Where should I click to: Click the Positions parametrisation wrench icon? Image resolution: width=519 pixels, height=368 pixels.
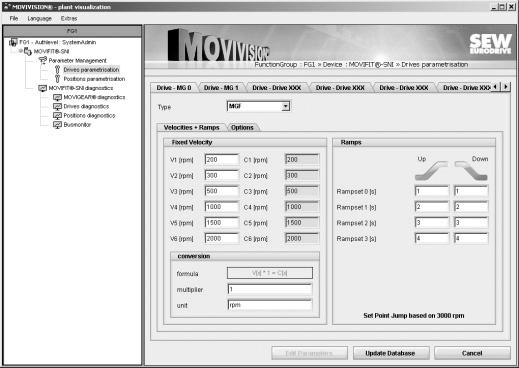[x=57, y=79]
